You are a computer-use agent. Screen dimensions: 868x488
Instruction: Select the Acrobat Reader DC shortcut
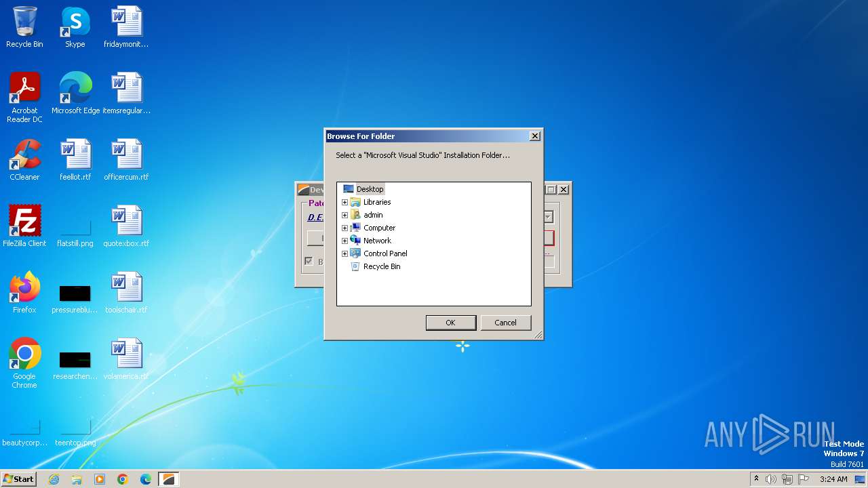tap(24, 98)
